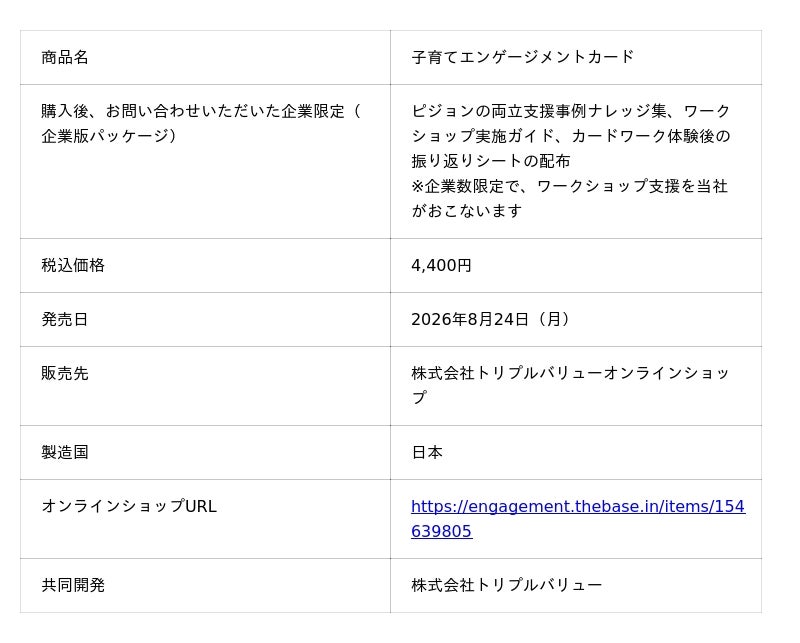
Task: Click the 共同開発 row label
Action: pyautogui.click(x=73, y=585)
